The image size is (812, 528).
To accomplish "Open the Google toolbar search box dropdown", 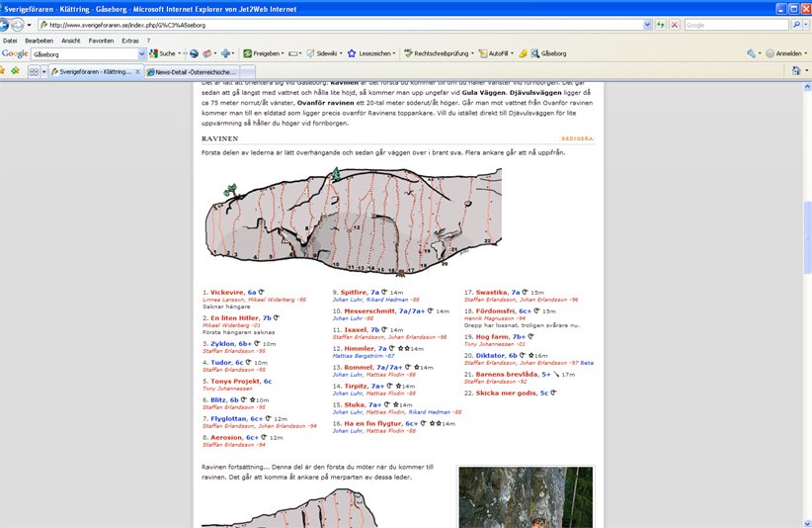I will coord(141,54).
